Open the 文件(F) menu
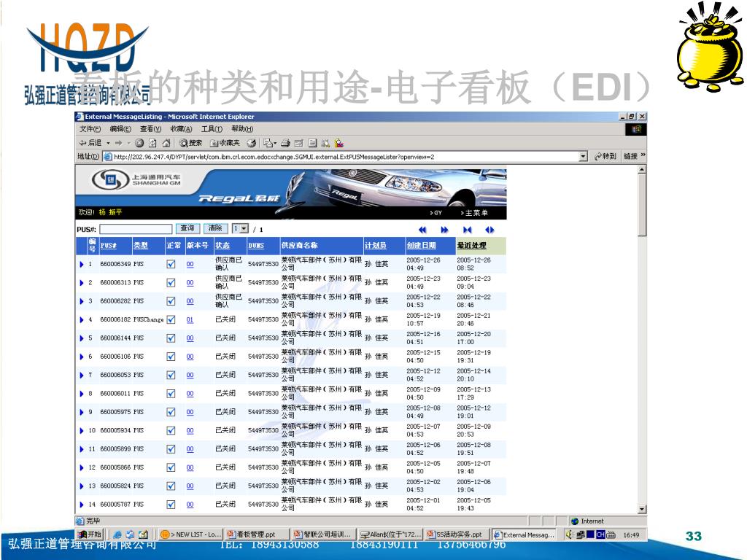 click(x=90, y=129)
